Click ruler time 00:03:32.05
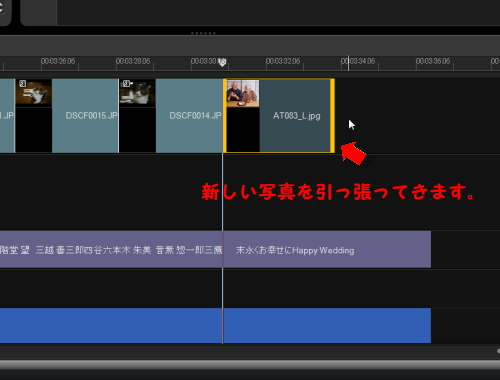 click(x=283, y=61)
